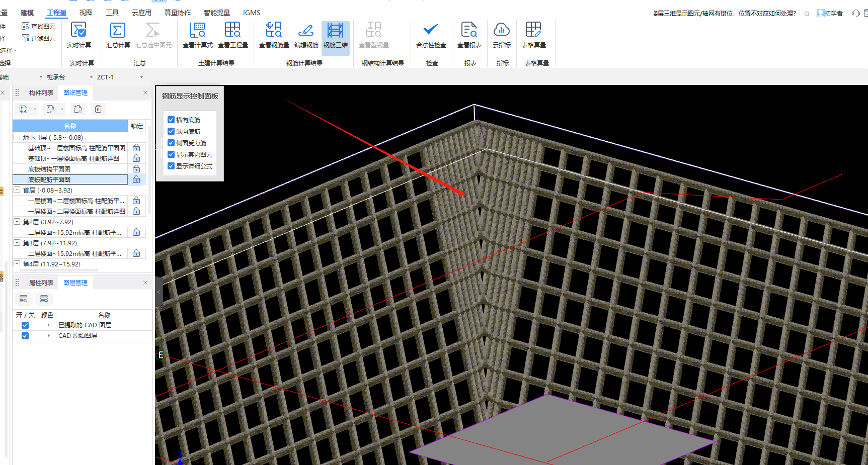Click hide-layer icon in 图层管理 toolbar
This screenshot has height=465, width=868.
(44, 299)
